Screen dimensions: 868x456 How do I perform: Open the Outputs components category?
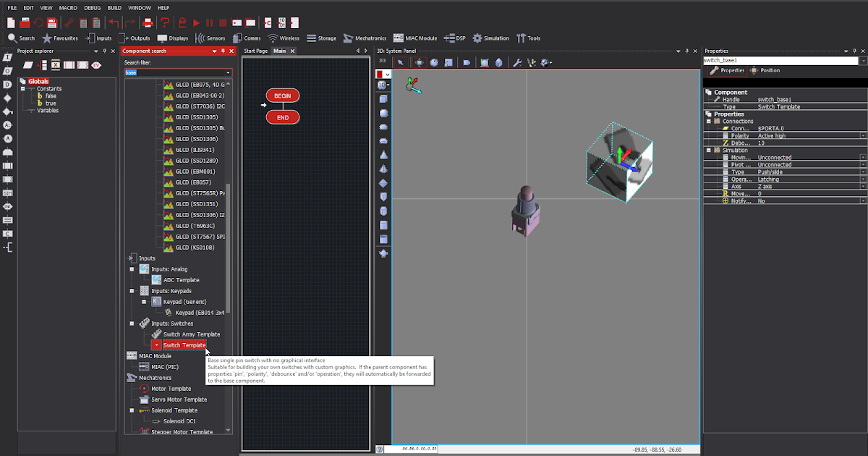click(135, 38)
